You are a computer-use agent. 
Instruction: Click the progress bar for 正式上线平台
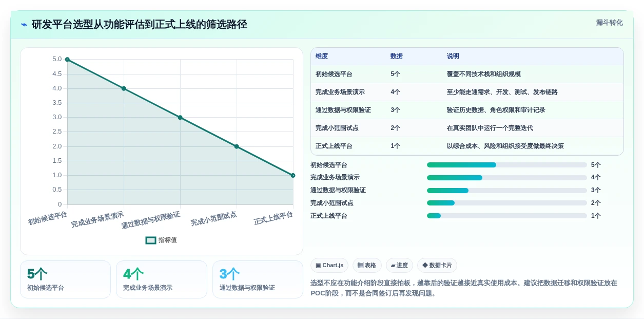pos(507,216)
